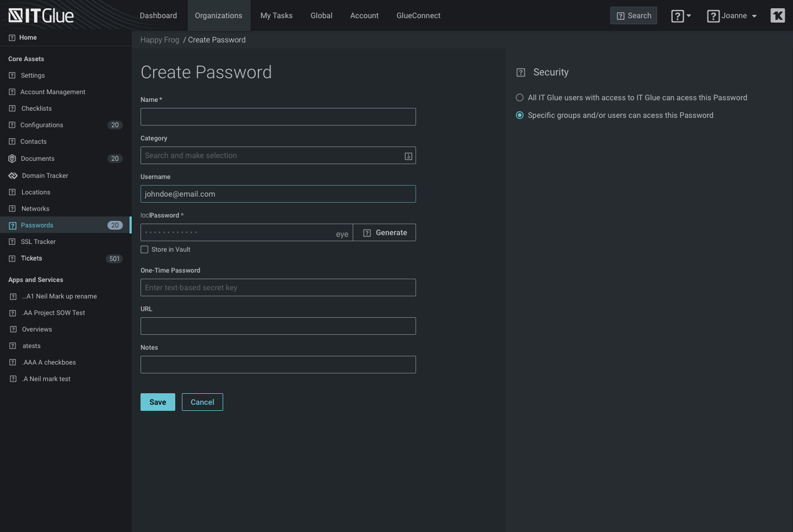Toggle password visibility eye
The height and width of the screenshot is (532, 793).
tap(342, 234)
